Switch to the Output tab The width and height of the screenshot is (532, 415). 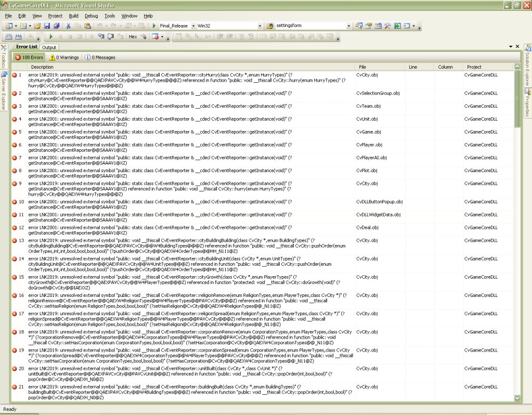point(49,47)
